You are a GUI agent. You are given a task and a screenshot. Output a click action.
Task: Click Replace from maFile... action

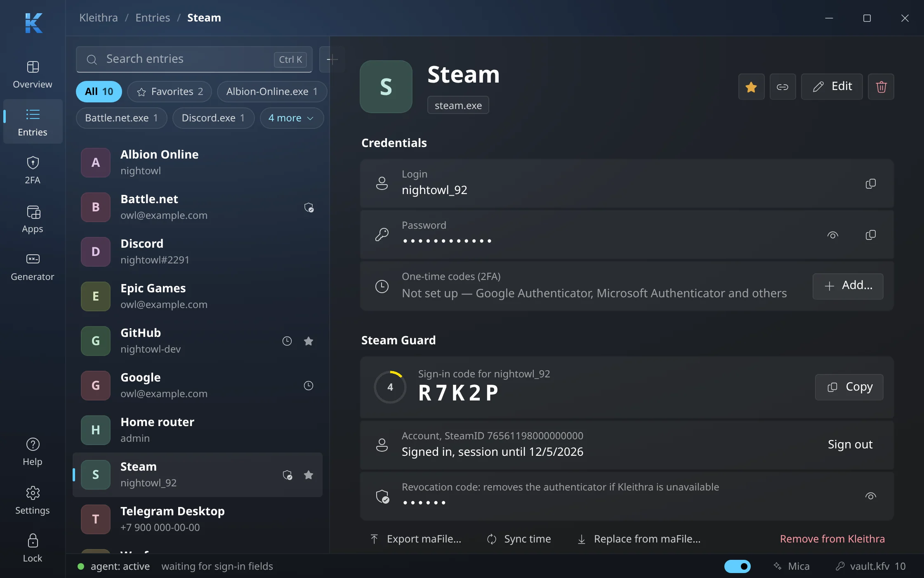coord(639,539)
